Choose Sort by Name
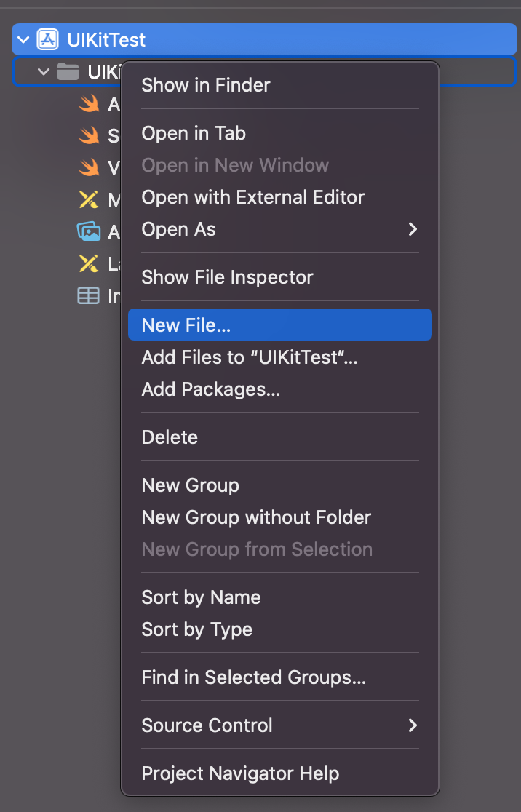The width and height of the screenshot is (521, 812). pos(279,597)
